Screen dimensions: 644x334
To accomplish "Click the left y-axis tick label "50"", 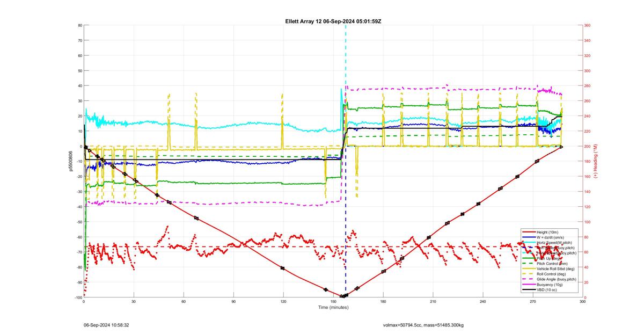I will 79,70.
